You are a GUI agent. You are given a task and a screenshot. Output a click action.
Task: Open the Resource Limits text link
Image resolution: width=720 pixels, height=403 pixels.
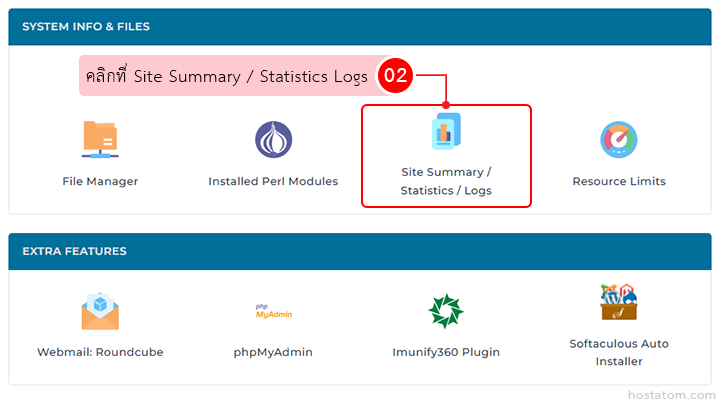618,181
